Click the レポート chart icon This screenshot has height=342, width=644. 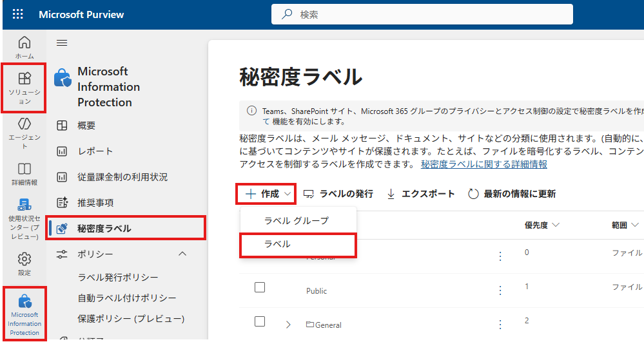pyautogui.click(x=62, y=151)
